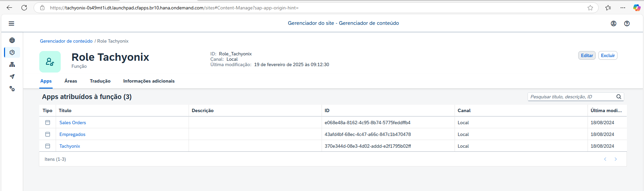Open the settings gears sidebar icon
Viewport: 644px width, 191px height.
(12, 89)
